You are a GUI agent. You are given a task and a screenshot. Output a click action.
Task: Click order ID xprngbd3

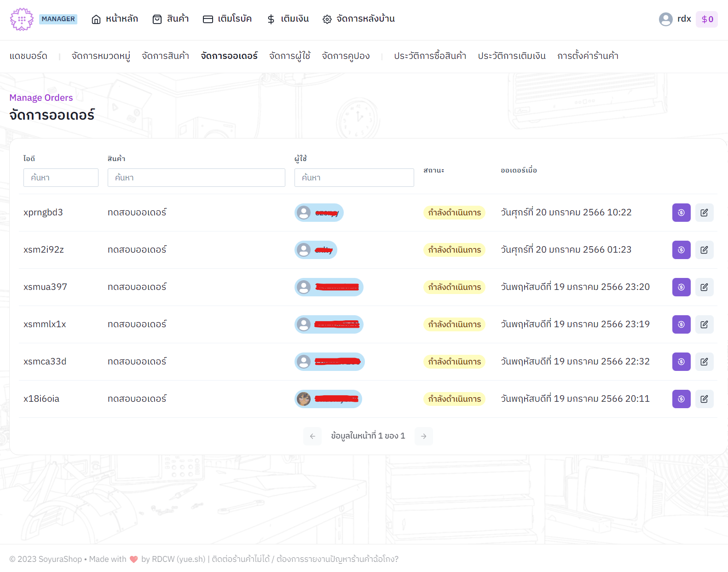pos(43,213)
